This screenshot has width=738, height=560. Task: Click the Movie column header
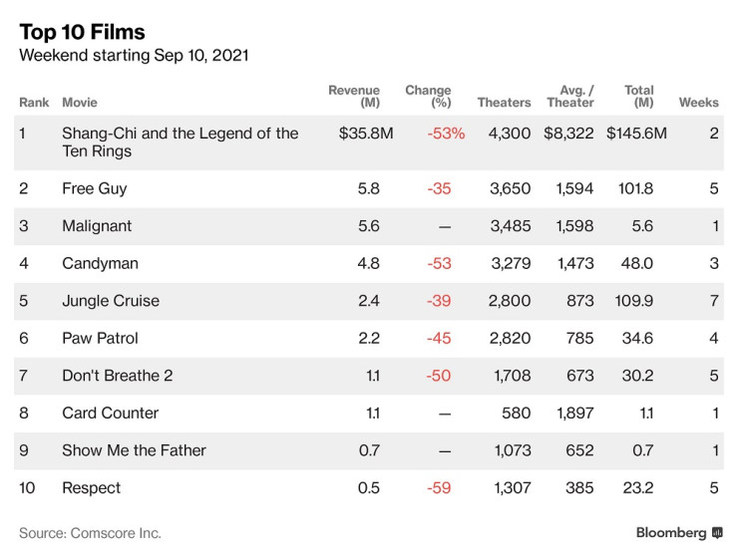(x=80, y=103)
